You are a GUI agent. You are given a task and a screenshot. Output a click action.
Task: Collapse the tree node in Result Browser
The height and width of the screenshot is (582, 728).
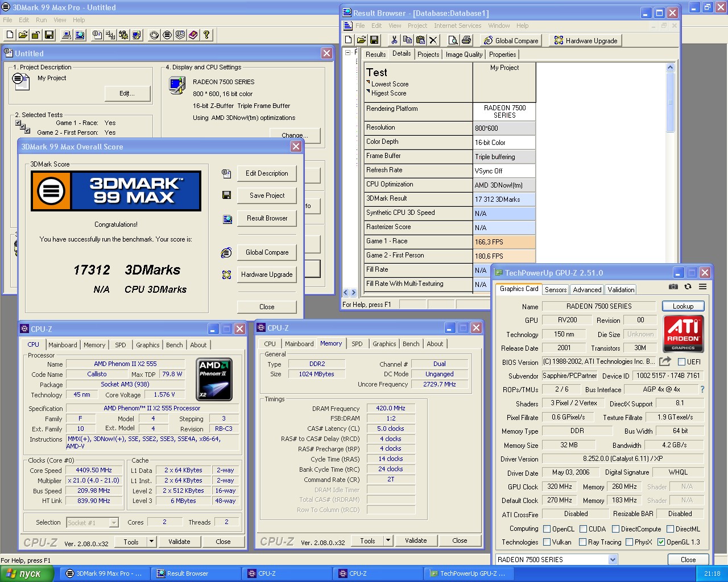pos(348,52)
